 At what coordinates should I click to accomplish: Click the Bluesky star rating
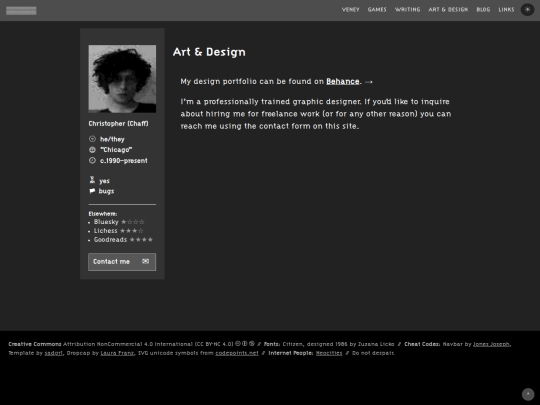tap(133, 222)
